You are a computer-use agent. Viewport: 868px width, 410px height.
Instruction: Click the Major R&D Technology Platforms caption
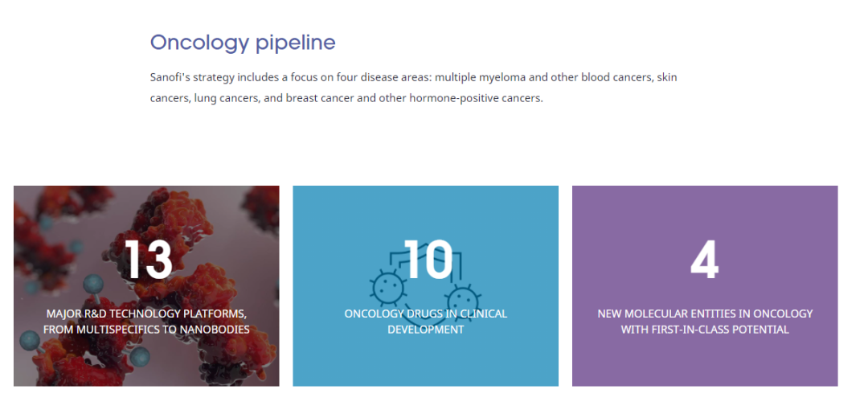click(147, 322)
